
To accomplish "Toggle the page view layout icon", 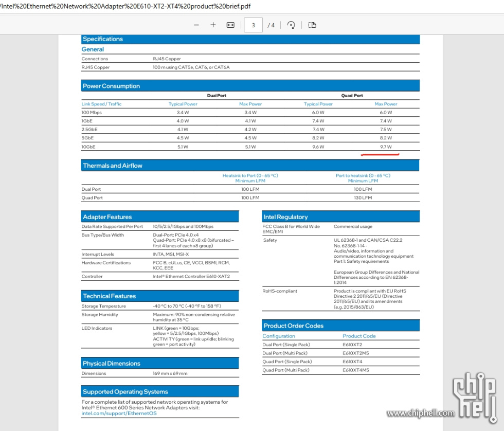I will coord(312,25).
